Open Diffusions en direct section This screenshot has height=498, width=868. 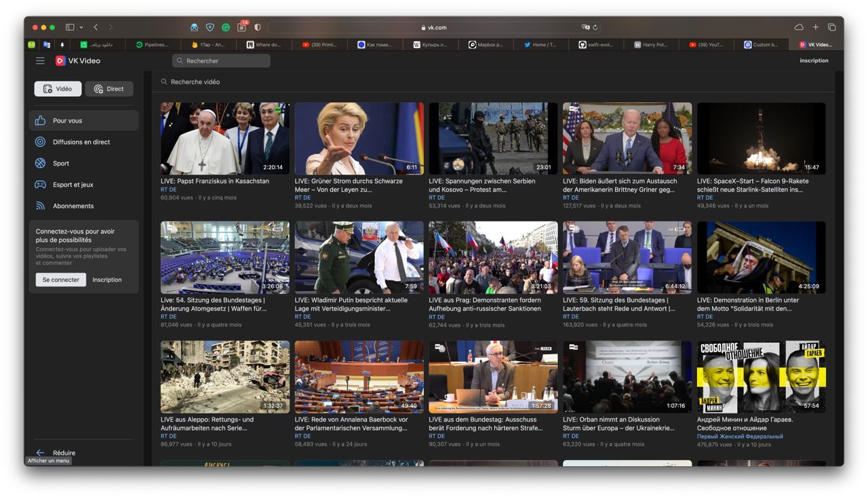83,142
